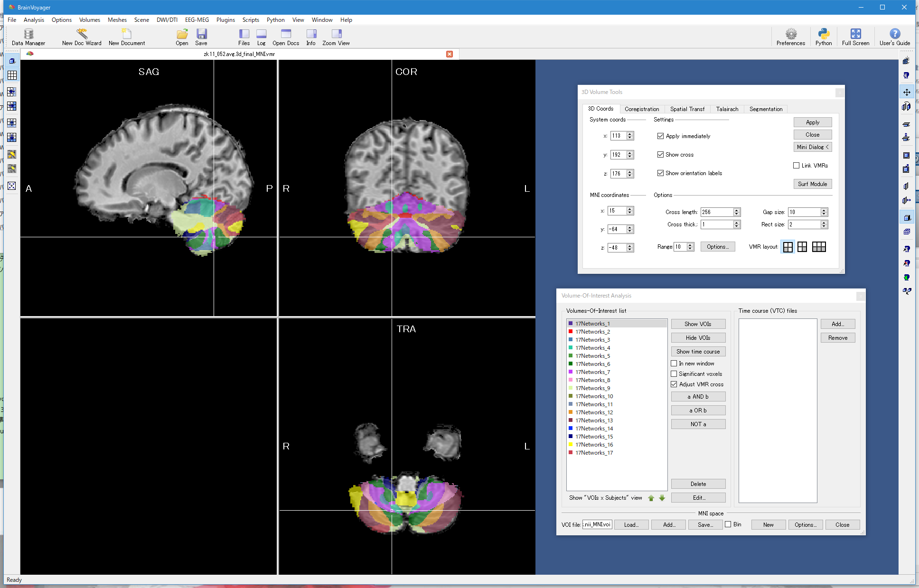Screen dimensions: 919x588
Task: Toggle the Log pane
Action: [262, 37]
